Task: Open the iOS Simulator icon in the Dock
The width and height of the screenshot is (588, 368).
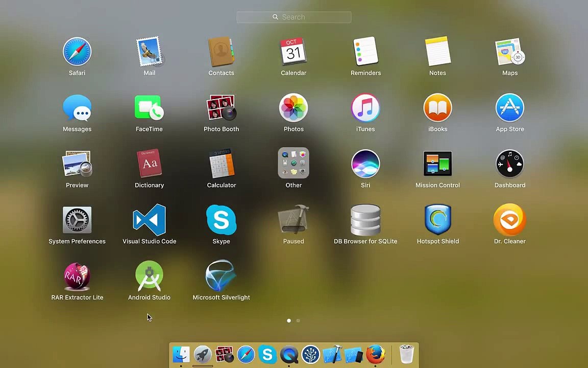Action: click(354, 355)
